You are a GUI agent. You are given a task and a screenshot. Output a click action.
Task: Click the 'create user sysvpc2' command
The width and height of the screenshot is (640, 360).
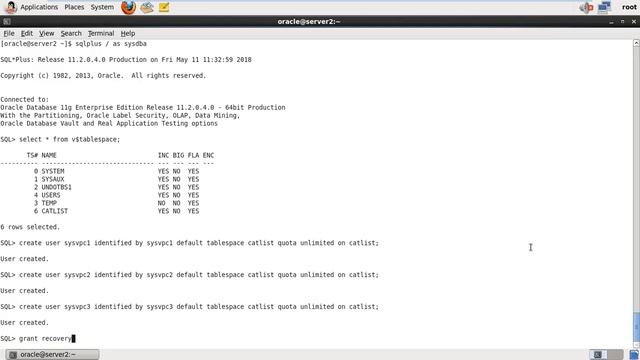199,275
